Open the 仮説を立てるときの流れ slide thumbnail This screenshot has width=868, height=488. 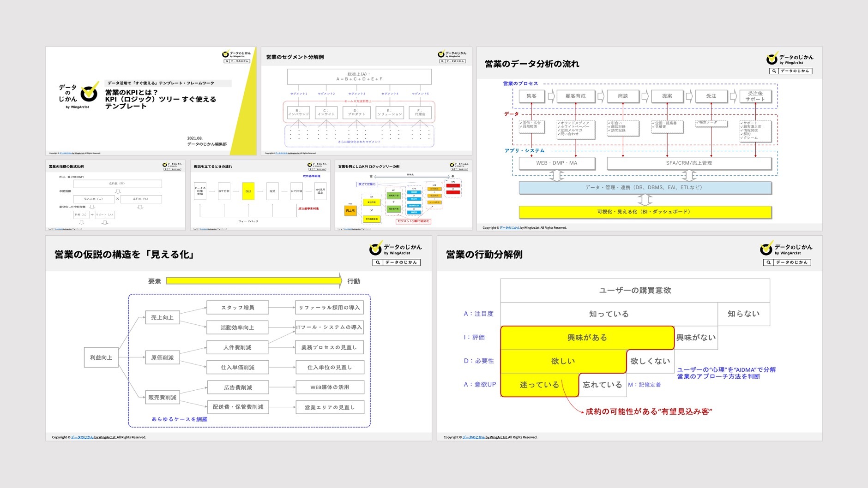click(260, 195)
